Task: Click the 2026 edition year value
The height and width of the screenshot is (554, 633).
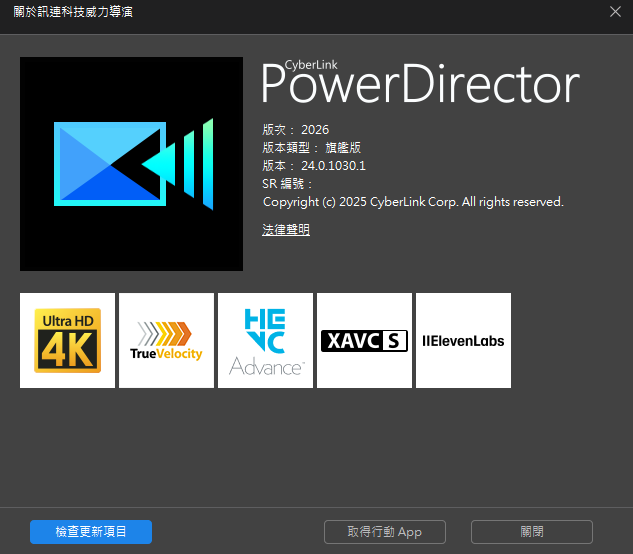Action: 315,130
